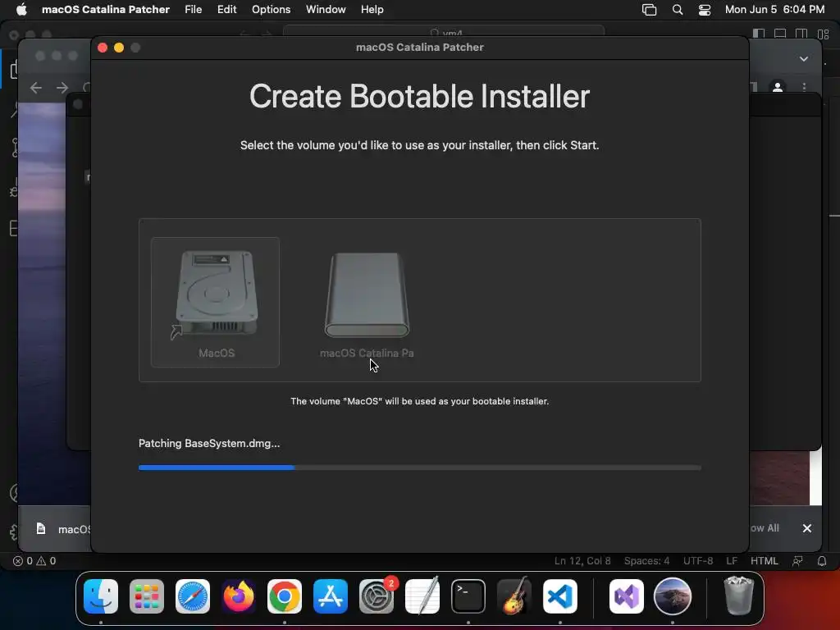840x630 pixels.
Task: Open the Trash from the Dock
Action: click(x=739, y=596)
